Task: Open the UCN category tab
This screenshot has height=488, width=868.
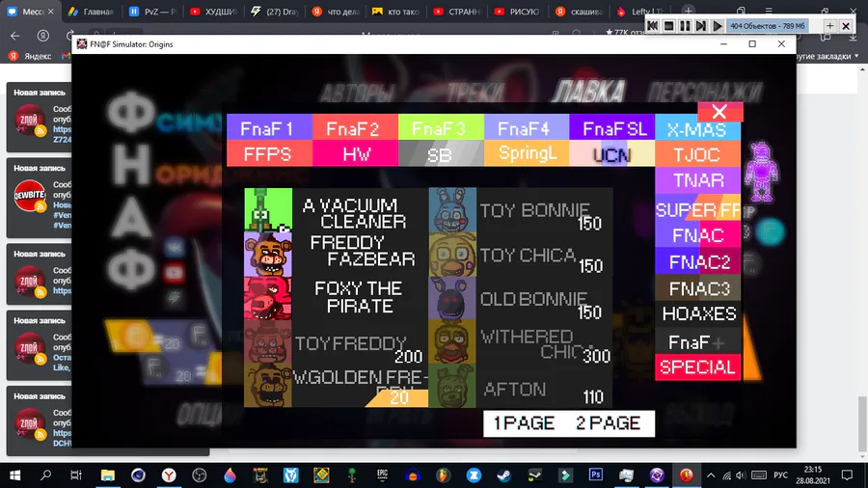Action: [x=611, y=153]
